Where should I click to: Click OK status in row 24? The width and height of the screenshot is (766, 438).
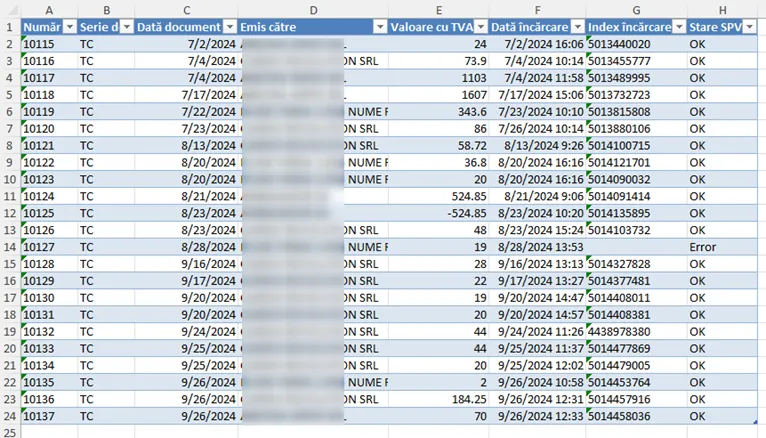click(723, 417)
